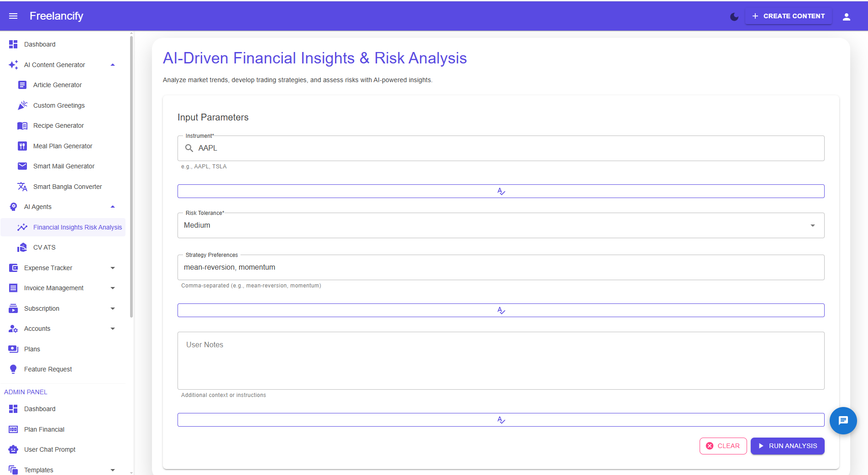868x475 pixels.
Task: Go to Plans page
Action: 63,349
